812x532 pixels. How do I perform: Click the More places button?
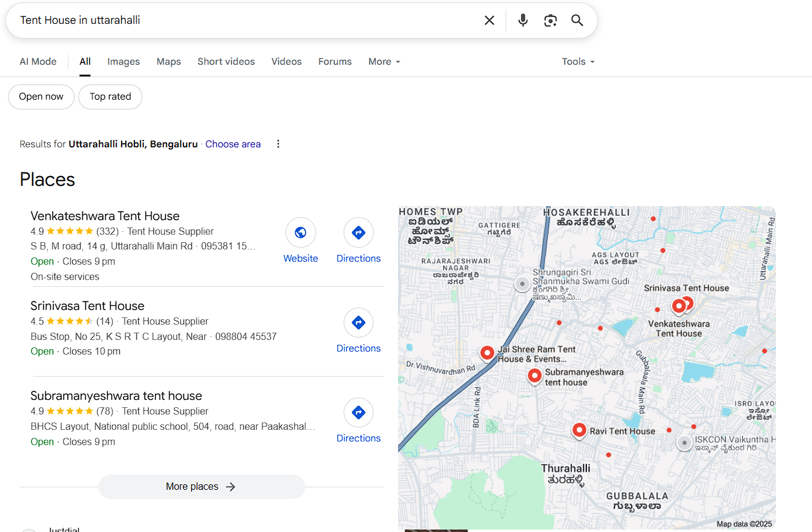[x=201, y=487]
